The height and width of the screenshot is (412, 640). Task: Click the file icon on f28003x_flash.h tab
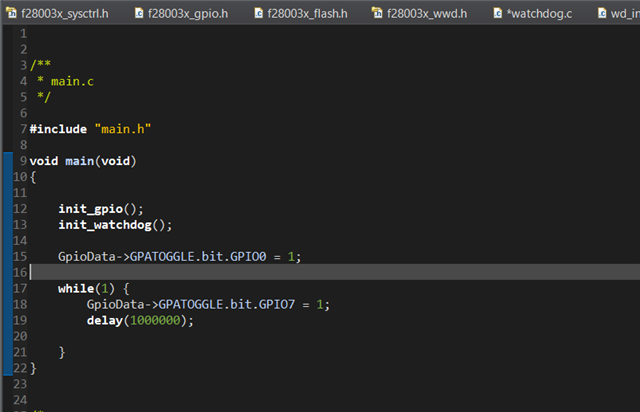pos(258,14)
